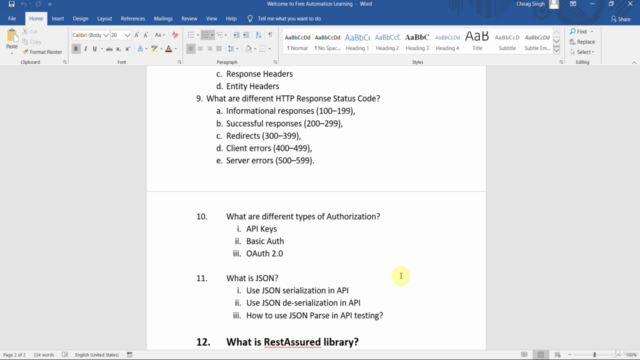Apply the red font color button
This screenshot has height=360, width=640.
click(x=169, y=49)
